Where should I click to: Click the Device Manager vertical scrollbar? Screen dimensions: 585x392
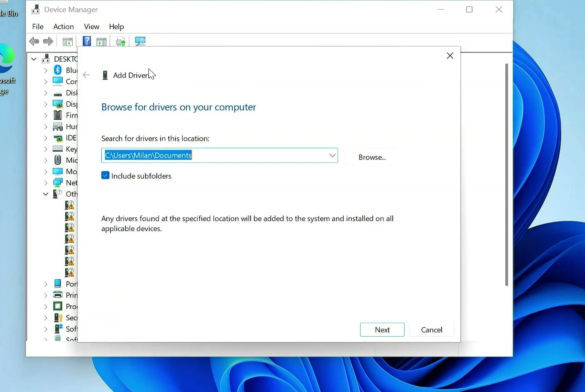pyautogui.click(x=507, y=175)
